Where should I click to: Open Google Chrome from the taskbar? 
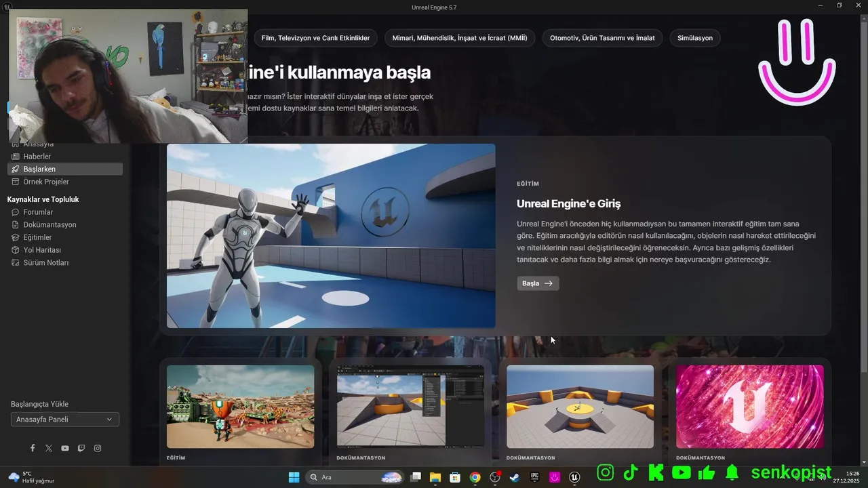pos(475,477)
